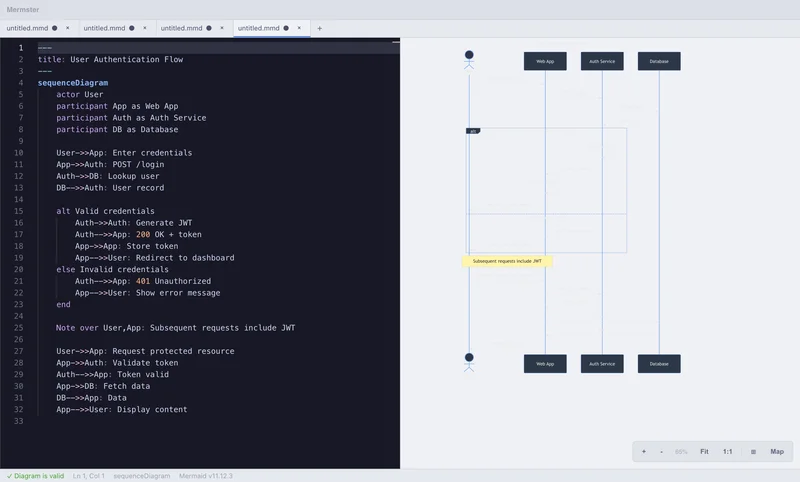Click Note over User,App code line
Viewport: 800px width, 482px height.
click(x=176, y=328)
